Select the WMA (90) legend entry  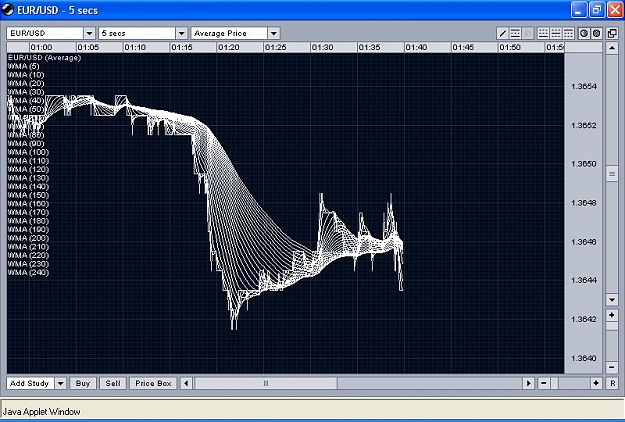click(26, 143)
